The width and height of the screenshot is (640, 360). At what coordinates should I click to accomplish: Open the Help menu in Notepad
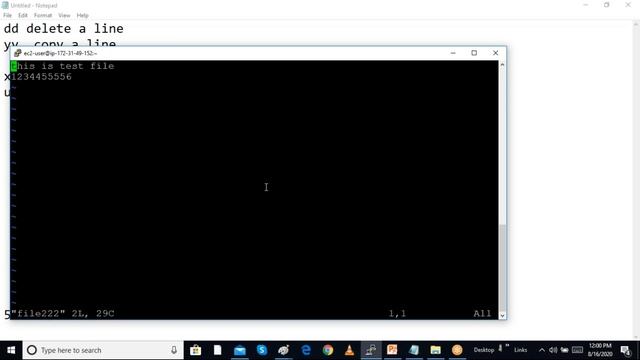tap(82, 16)
